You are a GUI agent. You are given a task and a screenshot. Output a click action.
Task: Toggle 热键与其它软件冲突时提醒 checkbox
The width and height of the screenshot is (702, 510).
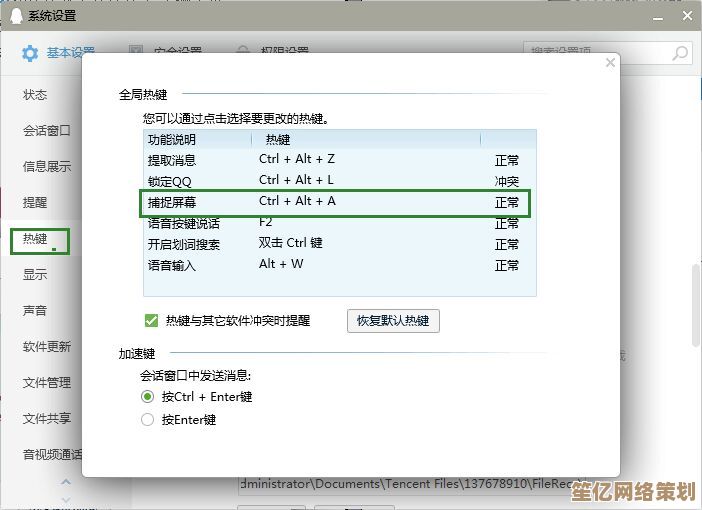click(152, 321)
